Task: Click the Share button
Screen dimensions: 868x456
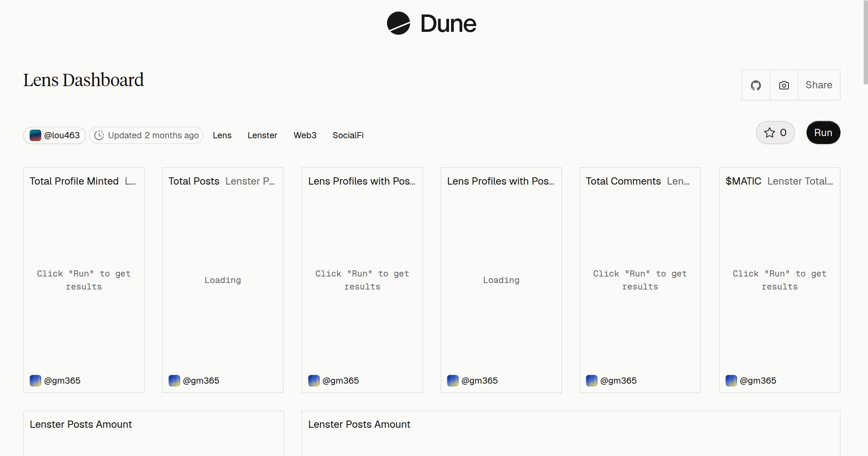Action: tap(819, 85)
